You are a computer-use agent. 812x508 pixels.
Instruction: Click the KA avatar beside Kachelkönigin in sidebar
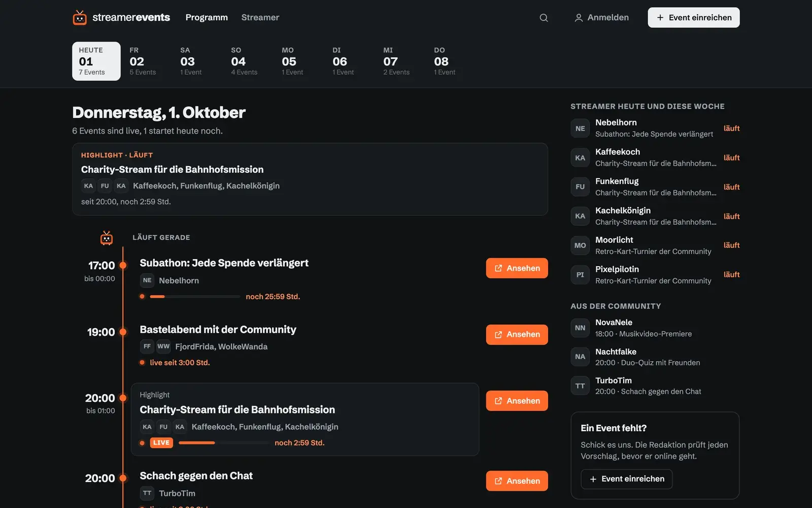(x=580, y=216)
